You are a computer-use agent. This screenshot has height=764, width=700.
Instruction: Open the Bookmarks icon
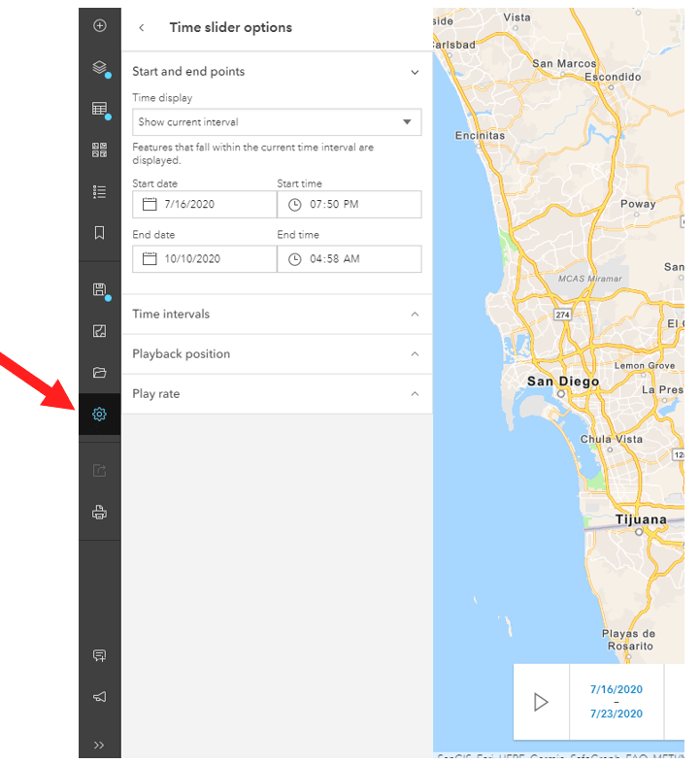99,233
